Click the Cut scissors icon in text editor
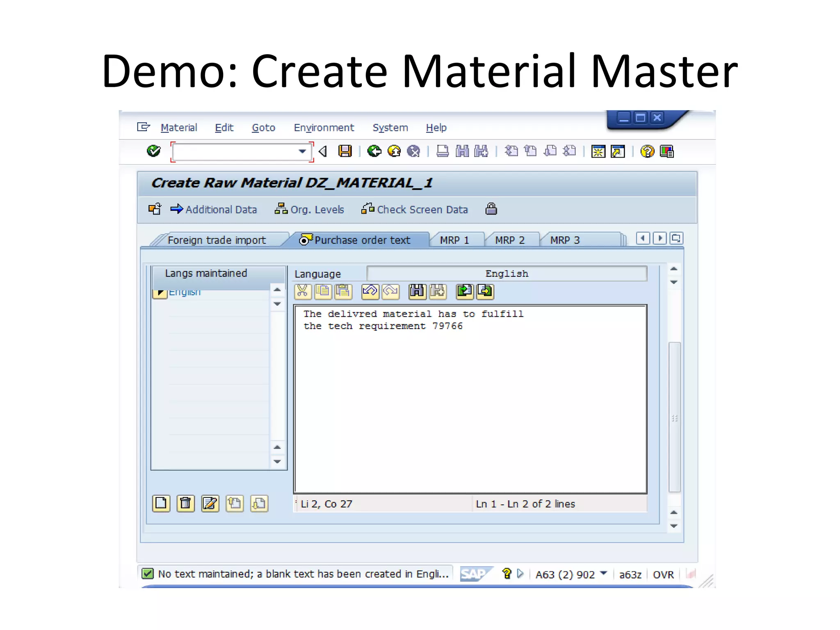 point(303,291)
